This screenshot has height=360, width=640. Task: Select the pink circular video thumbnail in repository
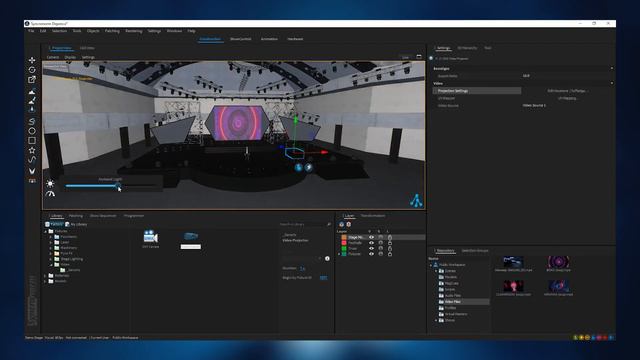[558, 262]
